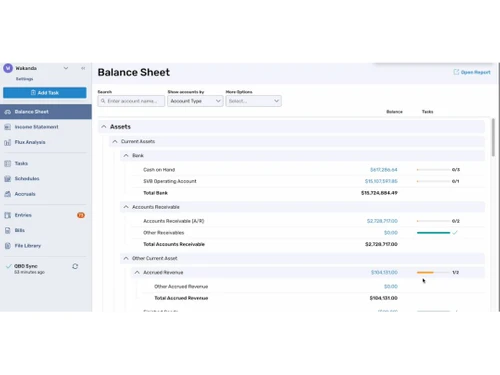The image size is (500, 375).
Task: Click the Entries icon in sidebar
Action: pos(8,215)
